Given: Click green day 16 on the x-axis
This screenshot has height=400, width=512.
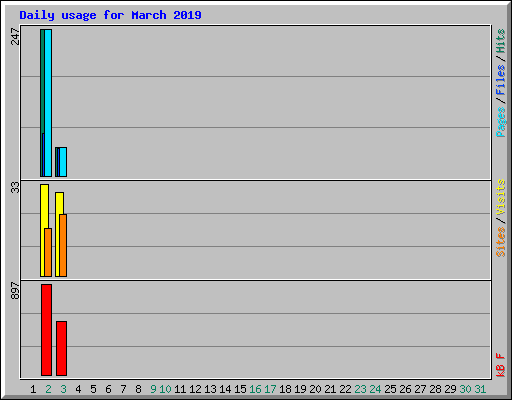Looking at the screenshot, I should pos(255,389).
